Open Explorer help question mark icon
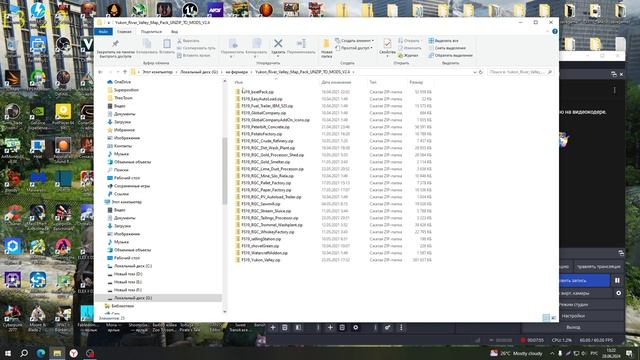The width and height of the screenshot is (640, 360). pyautogui.click(x=555, y=31)
